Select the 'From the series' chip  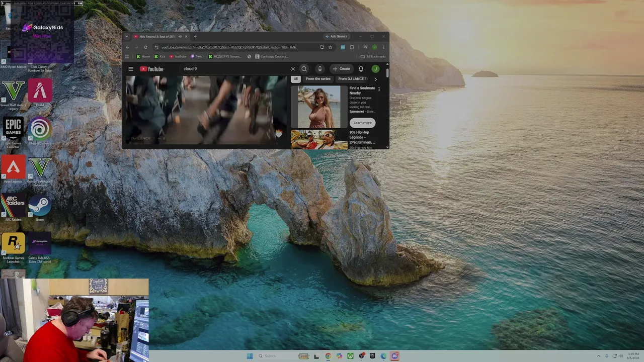318,79
